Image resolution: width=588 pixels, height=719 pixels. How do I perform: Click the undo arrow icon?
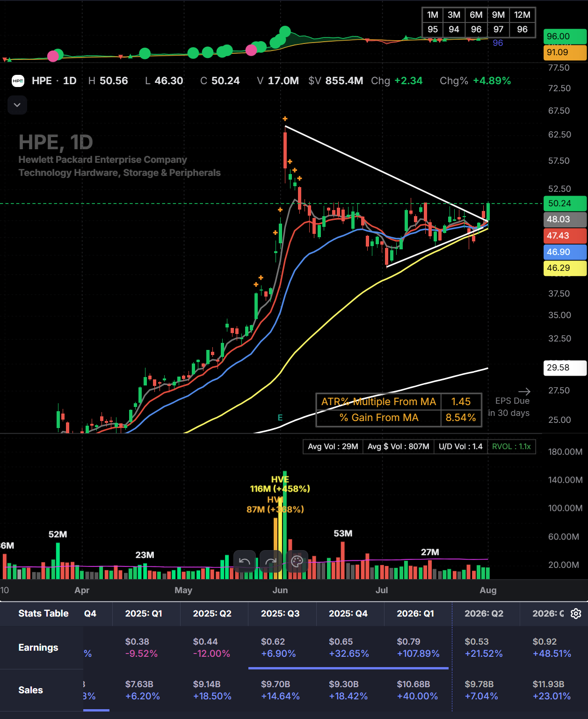244,561
